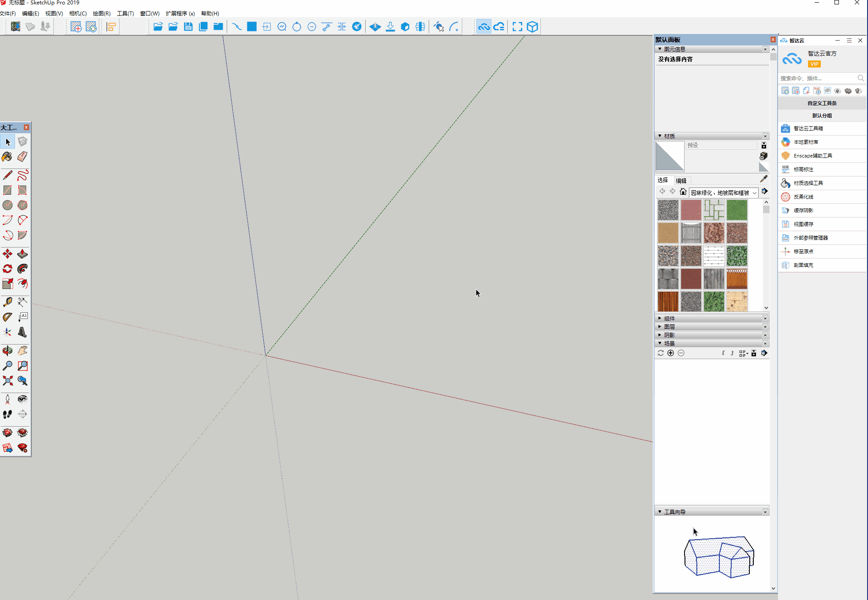Collapse the 图元信息 panel section

click(674, 49)
